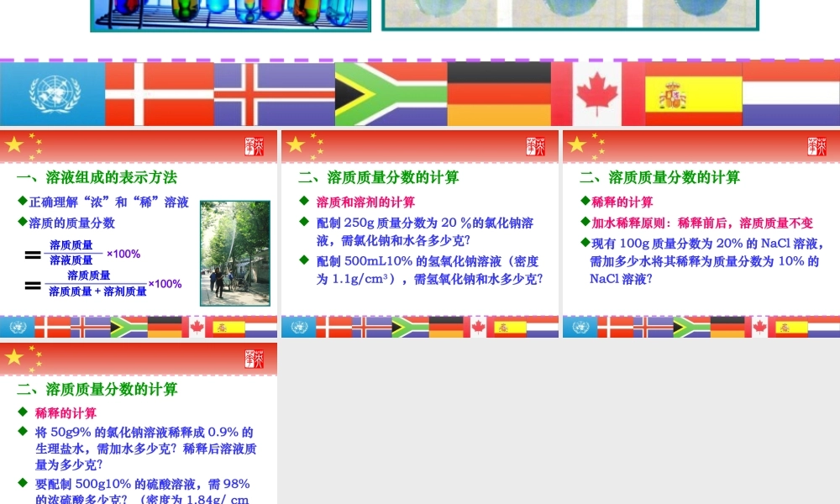The width and height of the screenshot is (840, 504).
Task: Click the small UN flag under the 溶质和溶剂的计算 slide
Action: (298, 327)
